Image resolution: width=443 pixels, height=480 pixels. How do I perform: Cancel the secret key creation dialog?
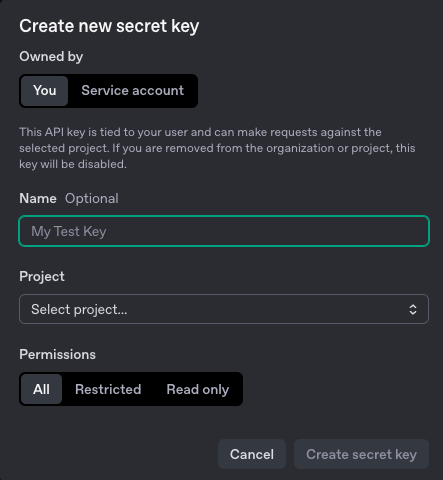(x=252, y=454)
